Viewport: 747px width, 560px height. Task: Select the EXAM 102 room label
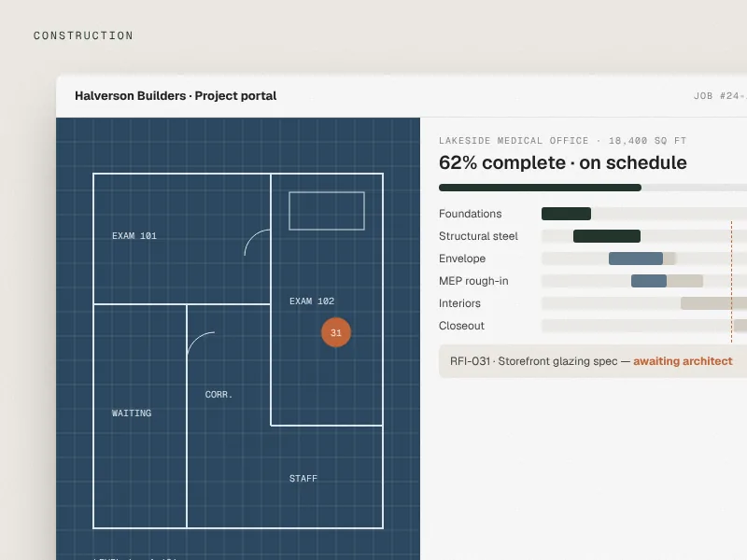[x=312, y=301]
